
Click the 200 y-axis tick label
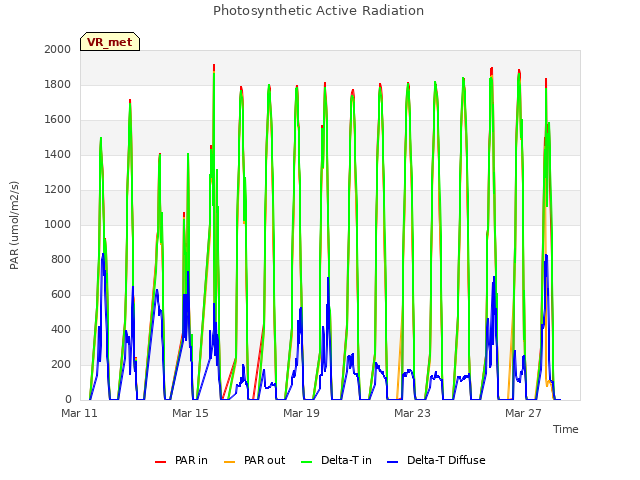(61, 364)
